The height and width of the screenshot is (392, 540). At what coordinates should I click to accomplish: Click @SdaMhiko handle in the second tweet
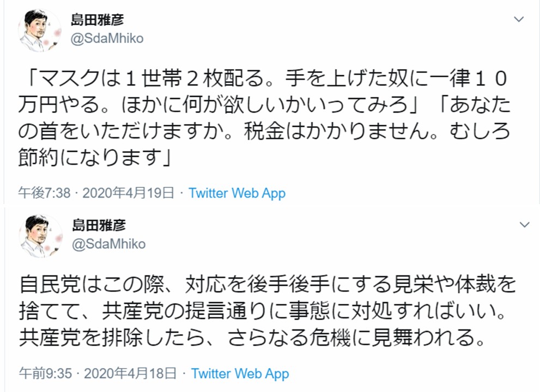click(108, 244)
